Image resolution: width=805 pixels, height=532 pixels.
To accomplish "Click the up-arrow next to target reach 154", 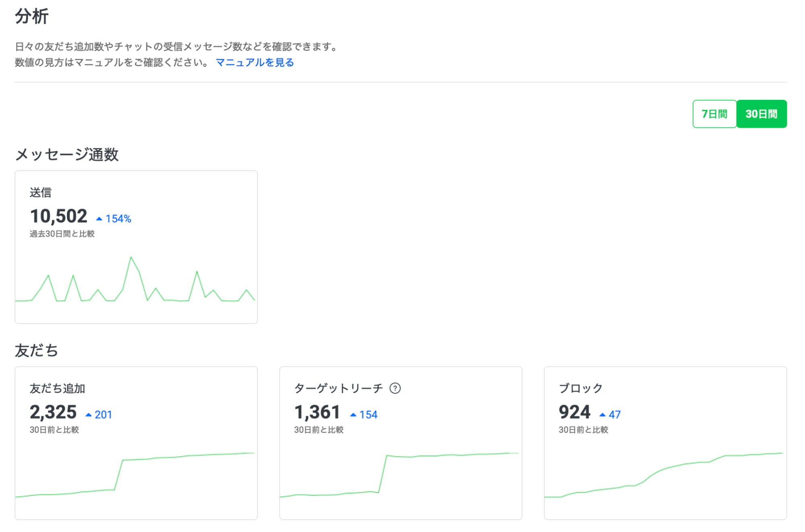I will click(x=353, y=414).
